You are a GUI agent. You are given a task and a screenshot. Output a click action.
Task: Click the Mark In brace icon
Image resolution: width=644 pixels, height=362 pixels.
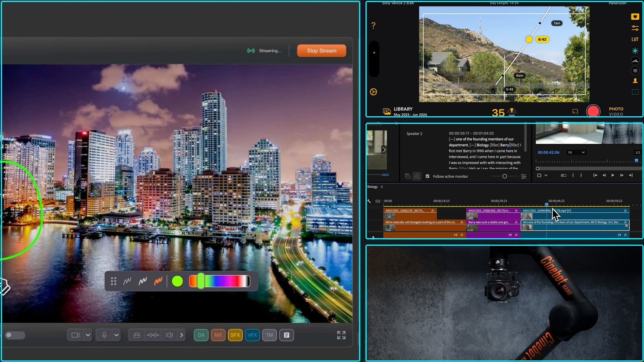[573, 175]
